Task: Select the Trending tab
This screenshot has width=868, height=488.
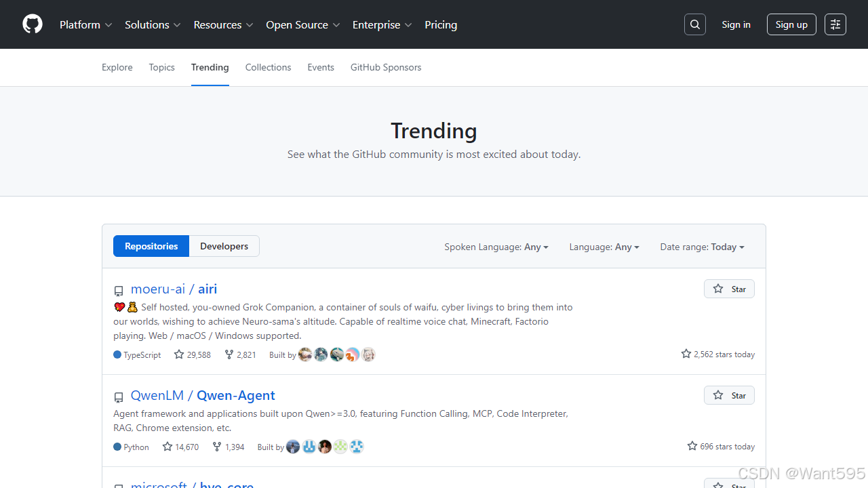Action: click(210, 67)
